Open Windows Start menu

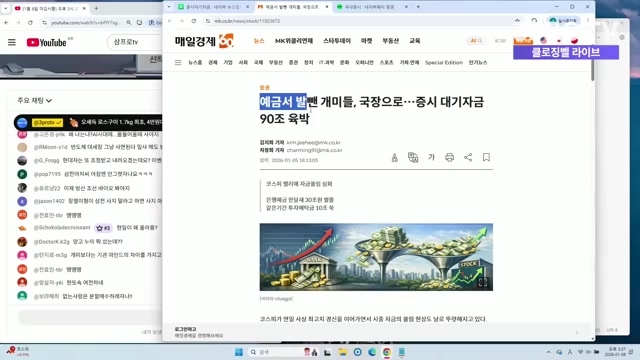[x=239, y=352]
